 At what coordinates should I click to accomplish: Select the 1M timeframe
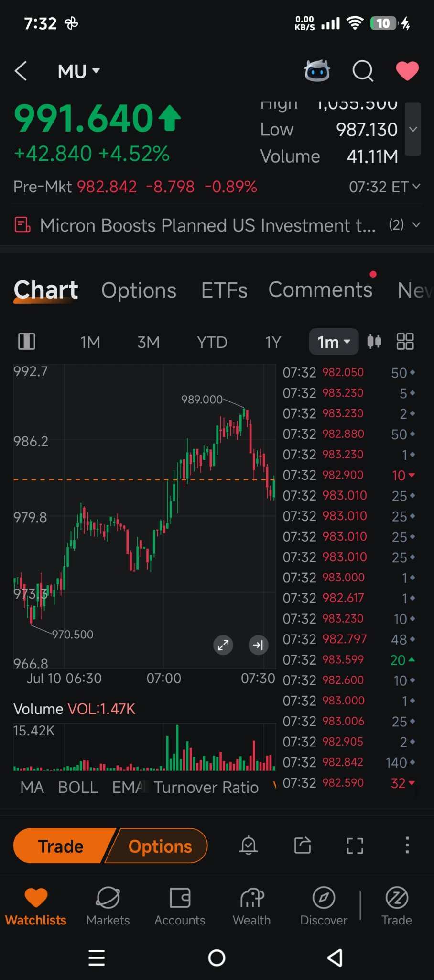(x=90, y=342)
